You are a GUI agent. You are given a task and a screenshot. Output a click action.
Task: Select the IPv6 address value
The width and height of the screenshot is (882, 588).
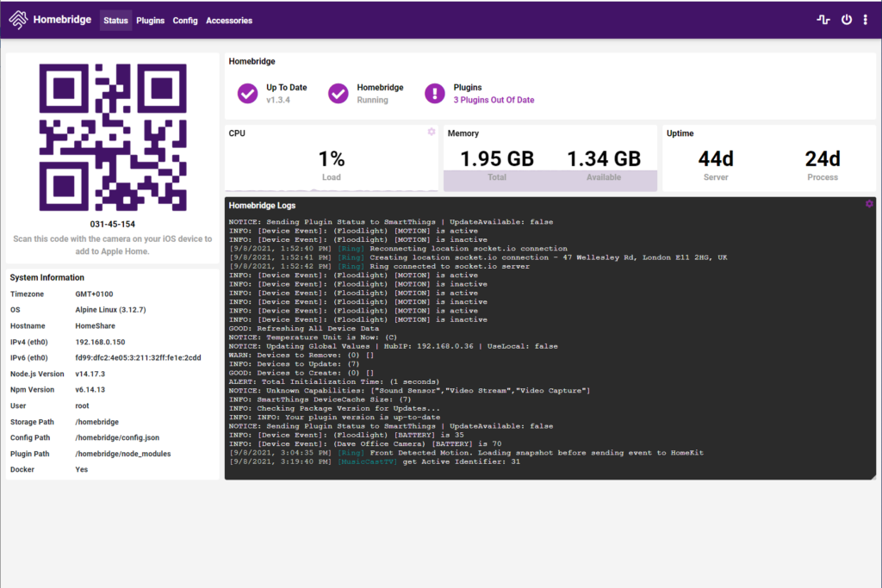click(x=138, y=357)
